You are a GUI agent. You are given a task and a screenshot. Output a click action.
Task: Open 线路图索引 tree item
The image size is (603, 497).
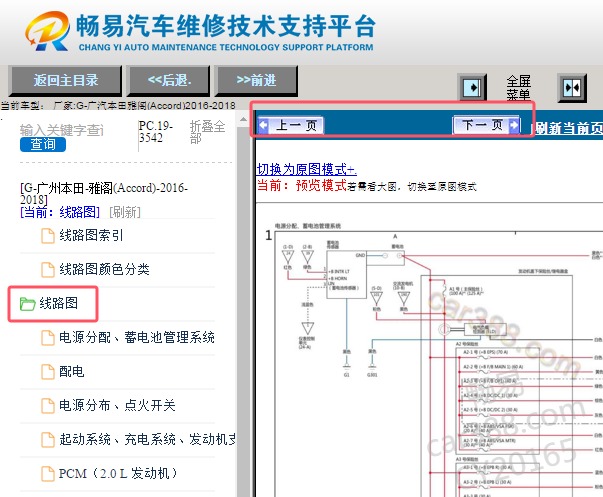(x=91, y=235)
